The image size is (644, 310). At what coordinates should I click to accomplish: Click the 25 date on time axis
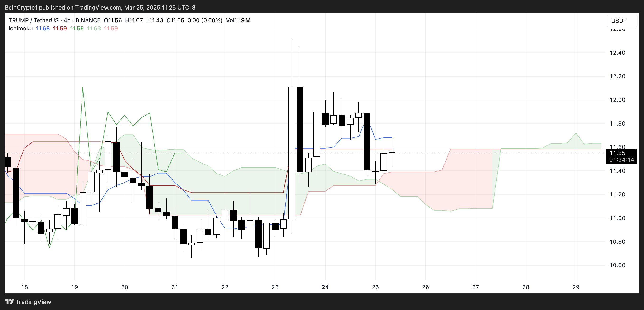[375, 287]
